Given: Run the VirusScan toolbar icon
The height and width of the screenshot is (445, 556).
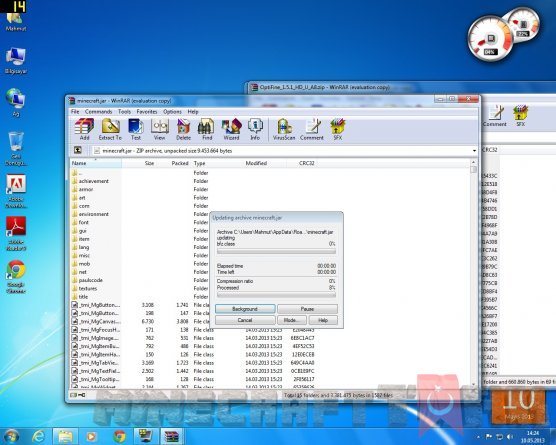Looking at the screenshot, I should pyautogui.click(x=284, y=129).
